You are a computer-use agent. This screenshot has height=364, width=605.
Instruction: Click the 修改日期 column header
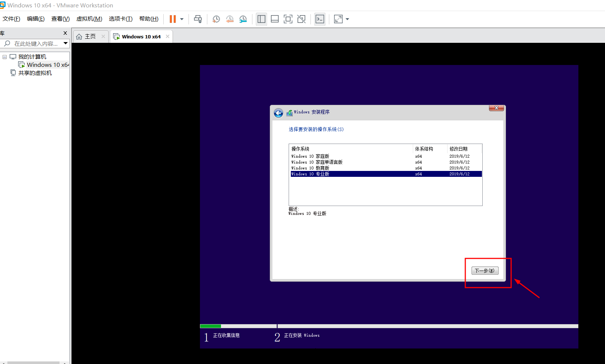465,149
